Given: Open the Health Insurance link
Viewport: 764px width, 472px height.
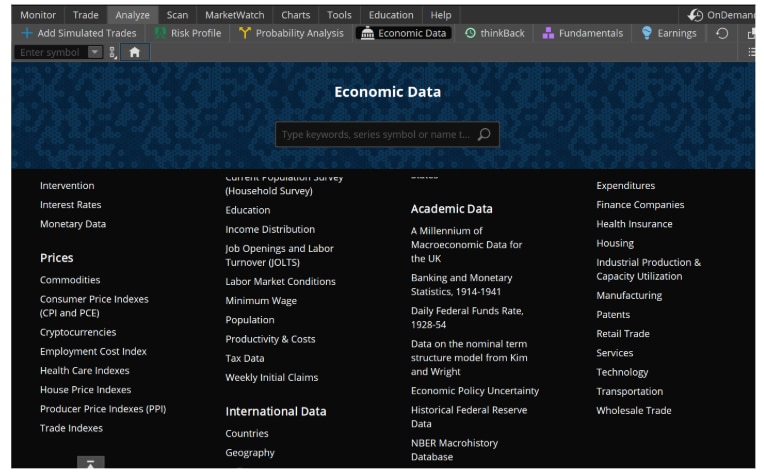Looking at the screenshot, I should (634, 224).
